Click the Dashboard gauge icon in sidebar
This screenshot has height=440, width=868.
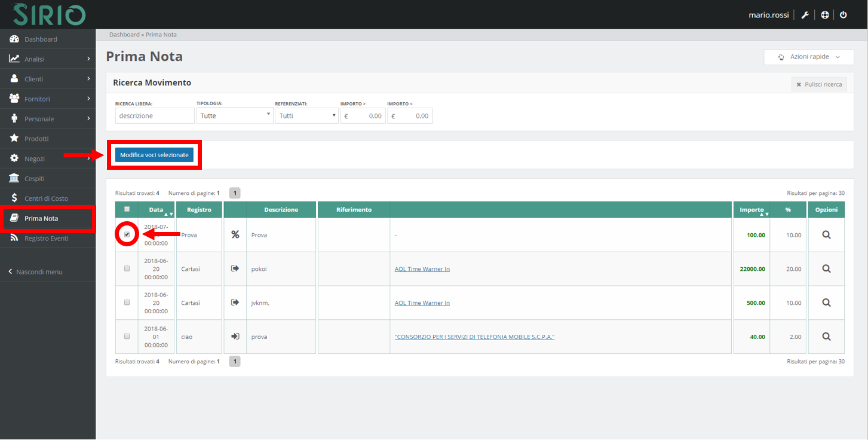click(x=14, y=39)
